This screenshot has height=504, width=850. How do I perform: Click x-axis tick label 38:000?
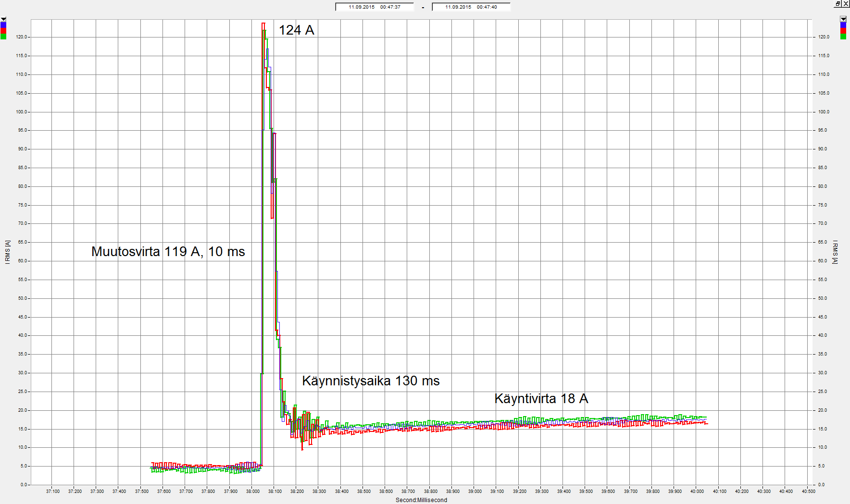[253, 492]
